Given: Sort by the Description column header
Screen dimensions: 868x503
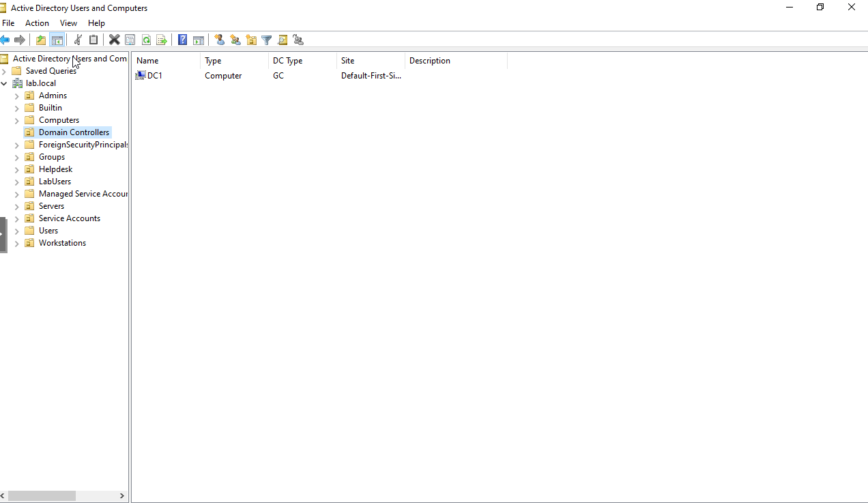Looking at the screenshot, I should point(457,61).
